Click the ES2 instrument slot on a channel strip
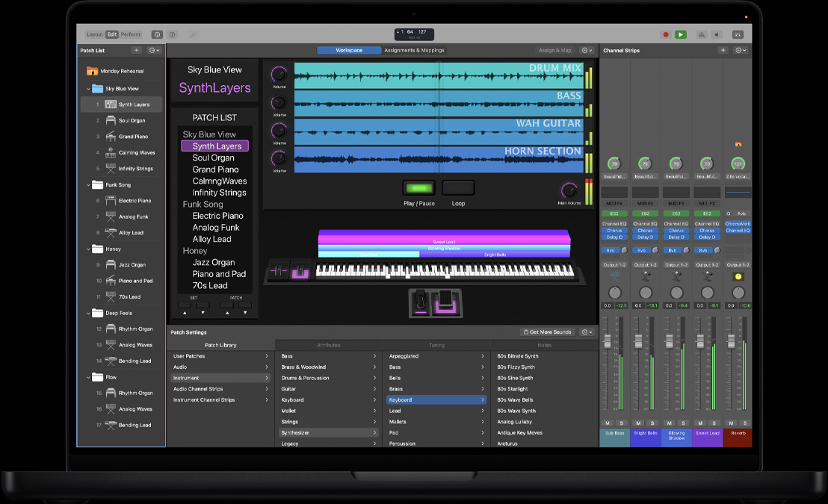Viewport: 828px width, 504px height. pos(614,213)
